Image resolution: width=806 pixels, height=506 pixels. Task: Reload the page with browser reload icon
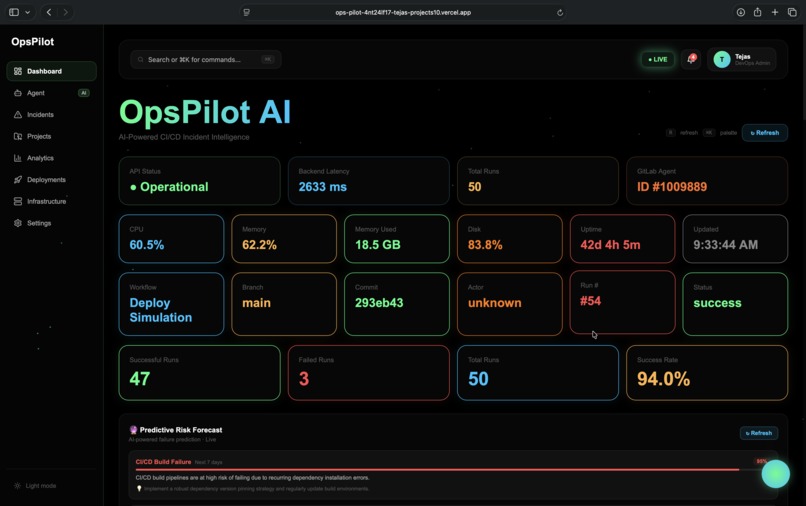coord(560,12)
